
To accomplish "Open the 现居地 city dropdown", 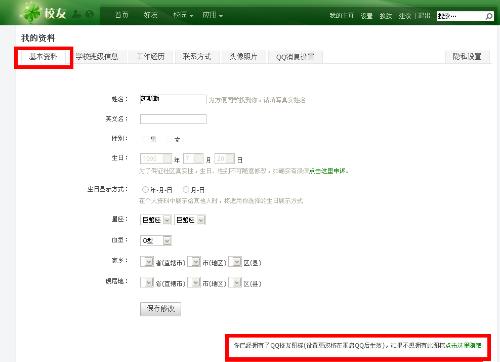I will [194, 283].
